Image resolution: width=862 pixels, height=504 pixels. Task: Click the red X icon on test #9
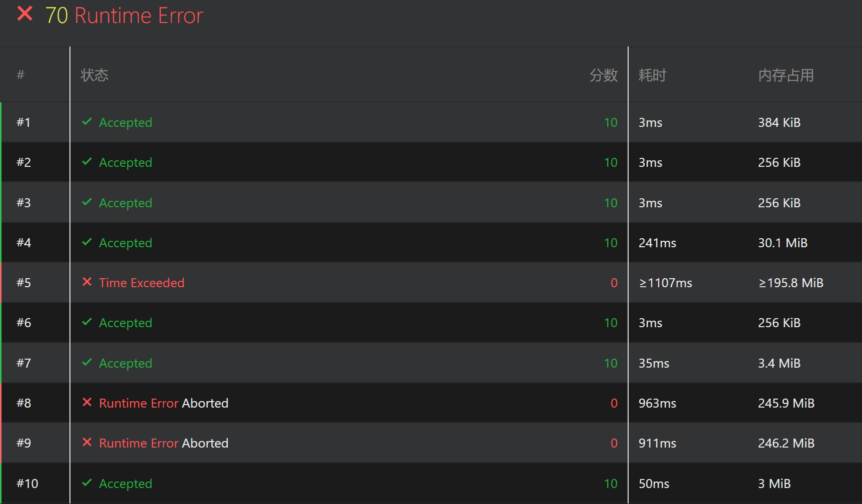point(87,442)
